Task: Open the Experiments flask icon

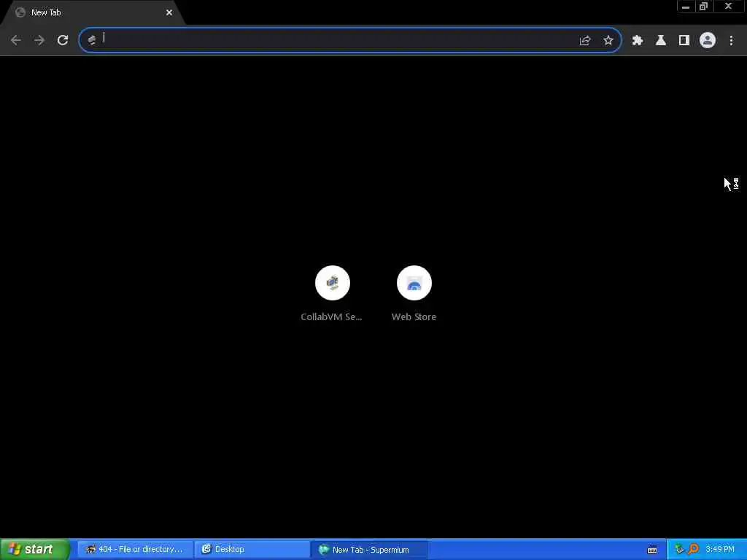Action: 661,41
